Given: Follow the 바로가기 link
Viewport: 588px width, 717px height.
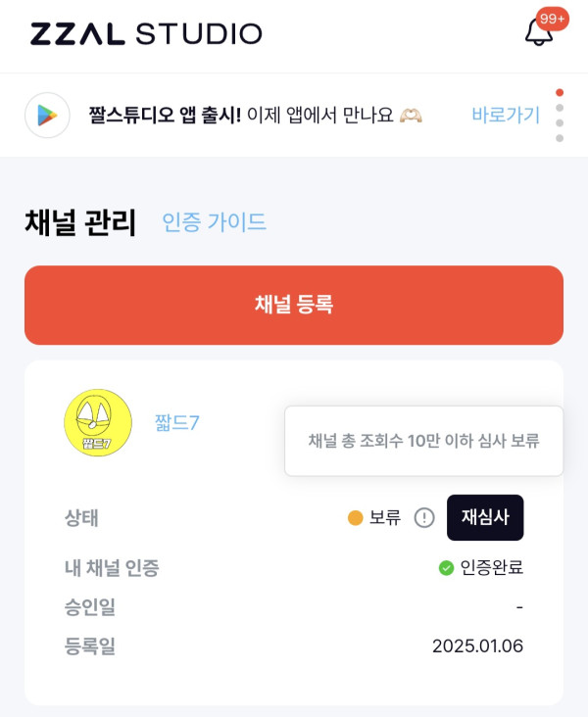Looking at the screenshot, I should coord(506,116).
